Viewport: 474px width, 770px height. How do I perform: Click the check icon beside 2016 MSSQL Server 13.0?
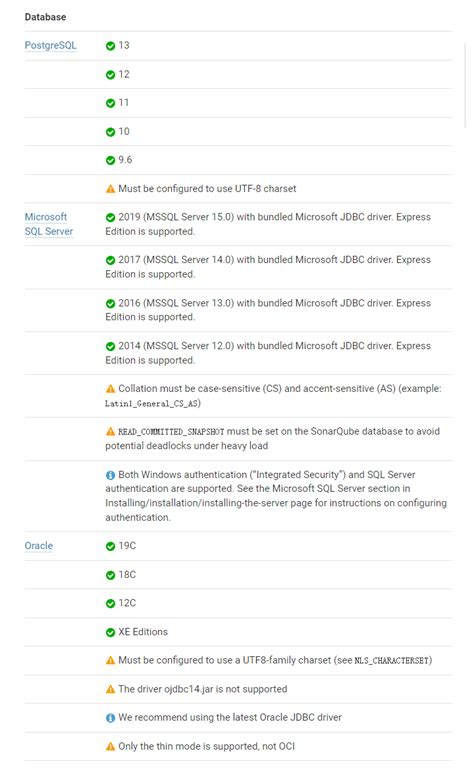[x=111, y=303]
